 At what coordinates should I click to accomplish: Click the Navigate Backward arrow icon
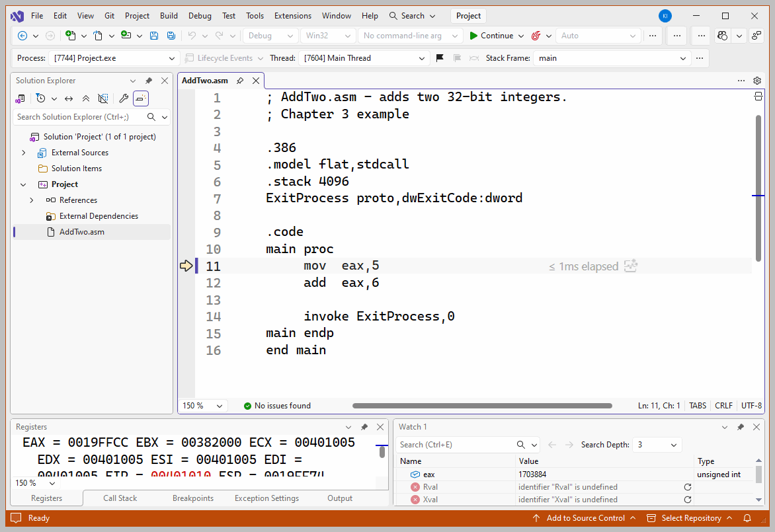point(22,36)
